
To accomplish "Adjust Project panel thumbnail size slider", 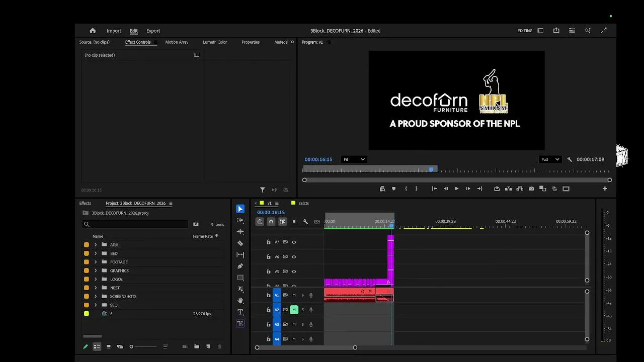I will pyautogui.click(x=143, y=346).
